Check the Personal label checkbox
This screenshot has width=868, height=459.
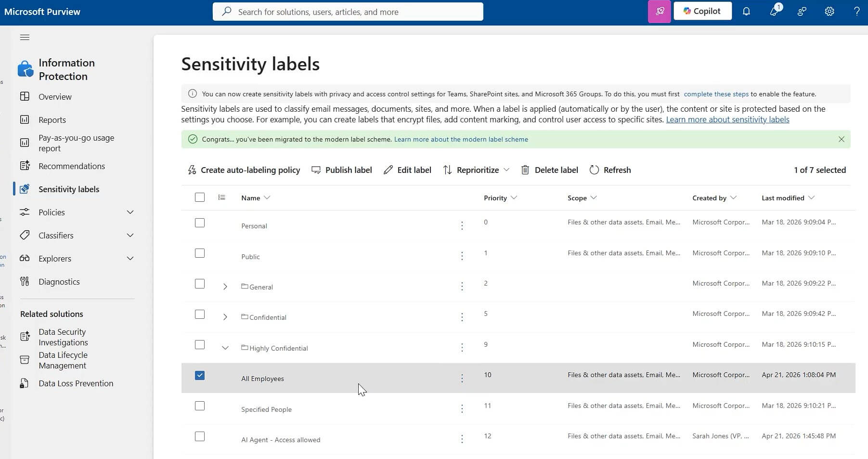pyautogui.click(x=200, y=223)
